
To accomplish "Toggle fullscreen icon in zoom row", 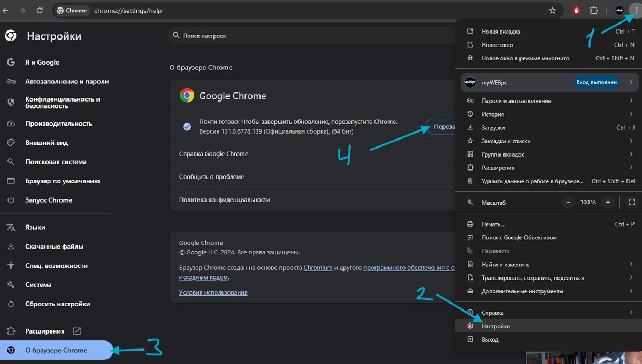I will click(632, 203).
